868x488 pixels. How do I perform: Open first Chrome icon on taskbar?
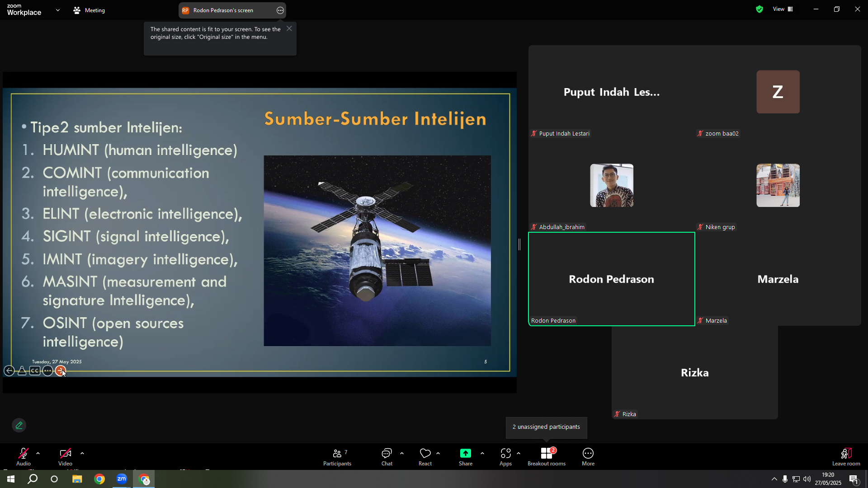tap(99, 479)
